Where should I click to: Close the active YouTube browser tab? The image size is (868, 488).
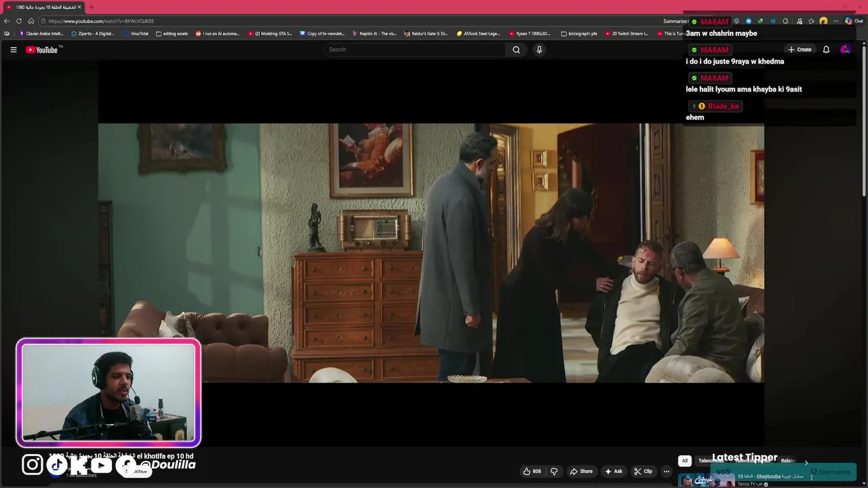pos(79,7)
